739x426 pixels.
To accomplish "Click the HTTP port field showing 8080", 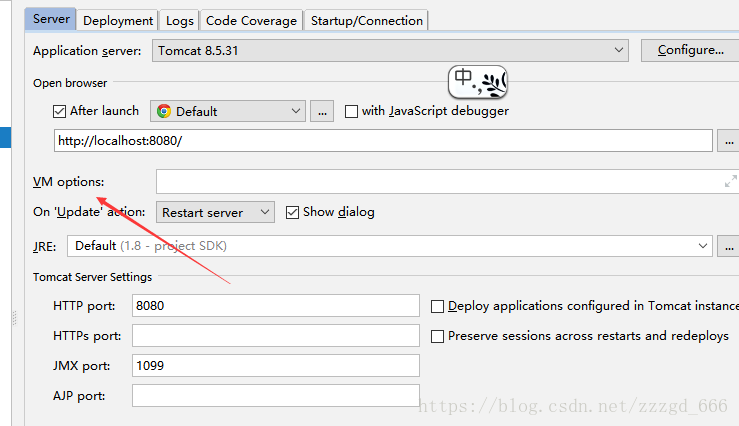I will (276, 305).
